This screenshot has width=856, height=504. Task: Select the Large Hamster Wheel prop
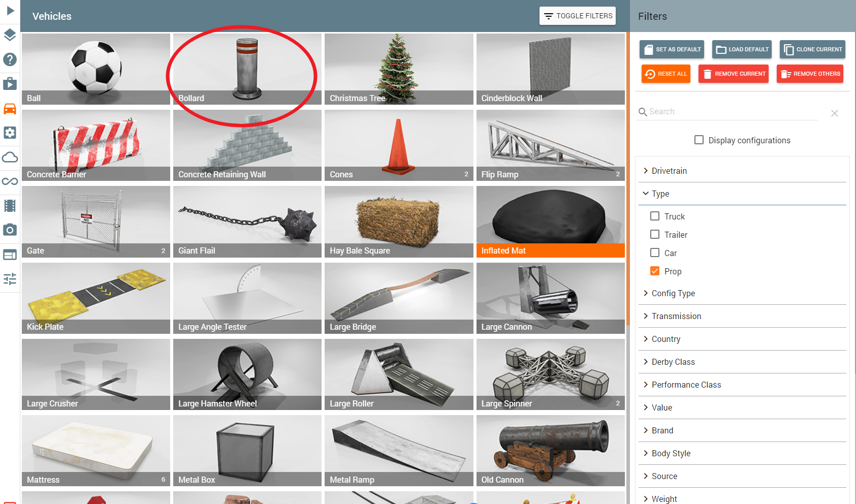pos(247,374)
